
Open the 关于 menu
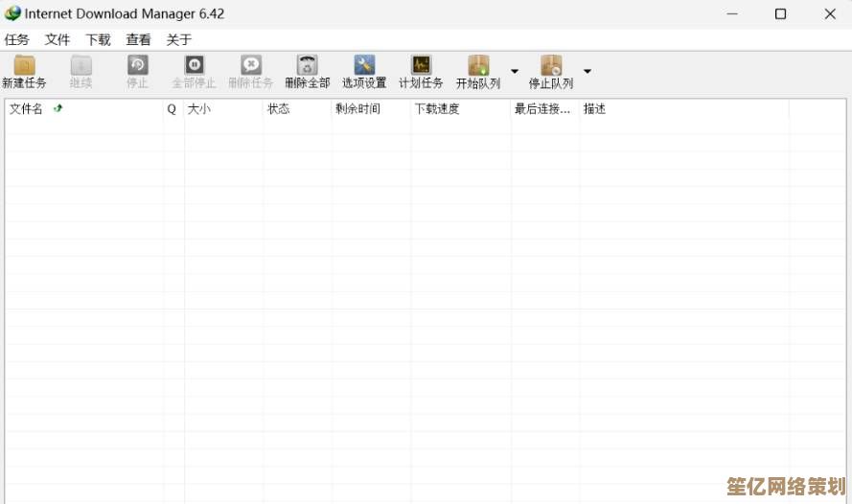[179, 39]
